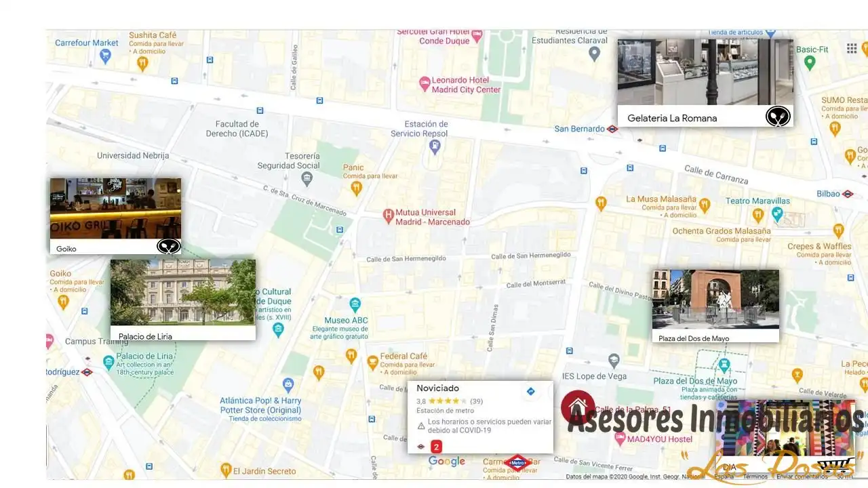Click the fork icon on Goiko photo card

pos(169,246)
